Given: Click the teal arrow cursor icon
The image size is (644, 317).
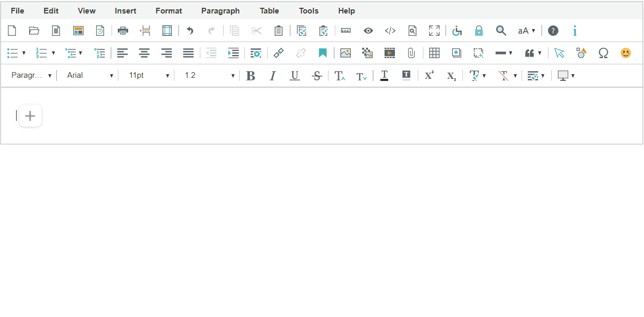Looking at the screenshot, I should (x=559, y=53).
